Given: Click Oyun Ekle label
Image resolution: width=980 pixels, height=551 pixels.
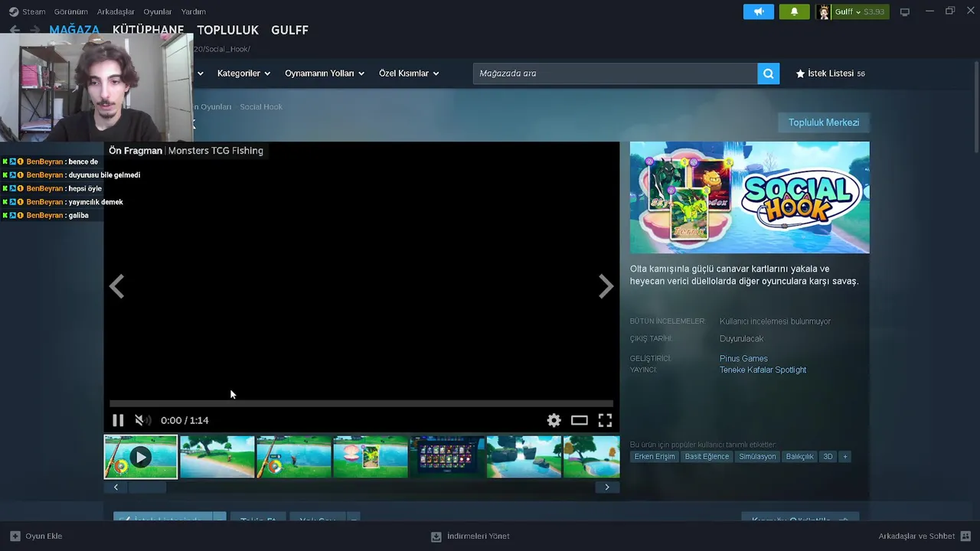Looking at the screenshot, I should click(44, 536).
